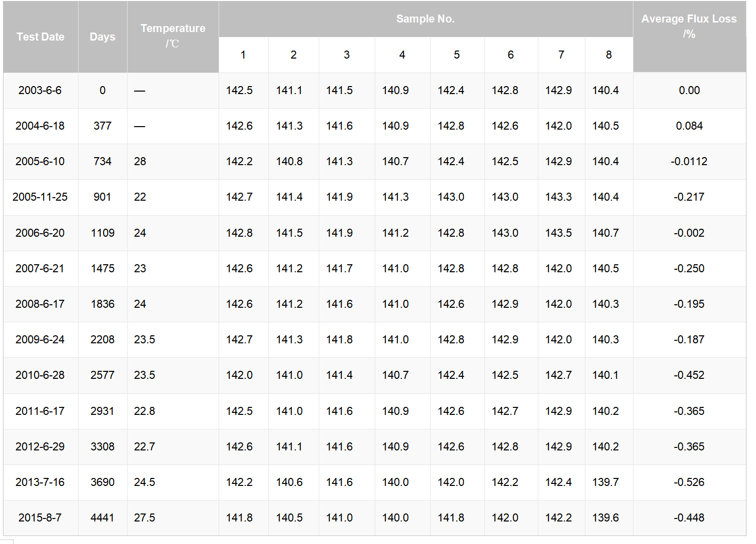Screen dimensions: 756x544
Task: Click the 27.5 temperature cell
Action: click(173, 518)
